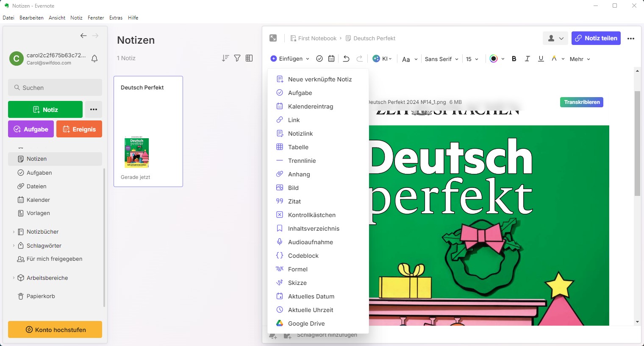Click the add-tag icon in the footer
Viewport: 644px width, 346px height.
tap(287, 336)
